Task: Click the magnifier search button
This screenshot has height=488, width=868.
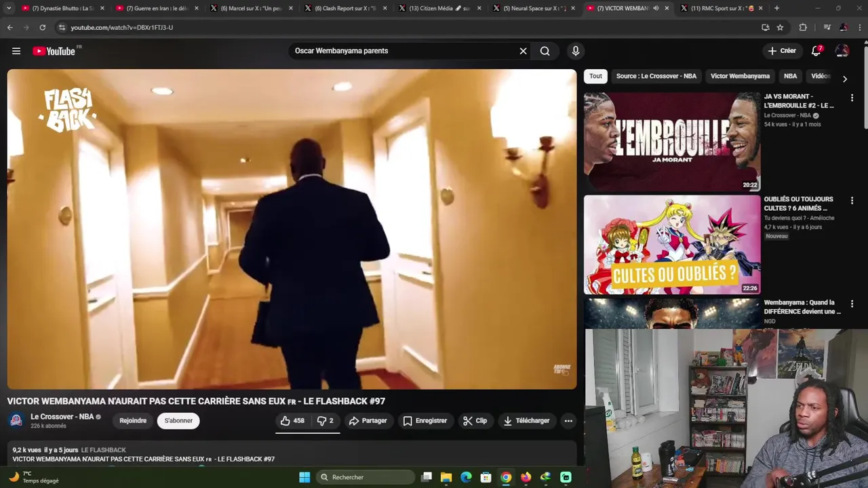Action: tap(545, 51)
